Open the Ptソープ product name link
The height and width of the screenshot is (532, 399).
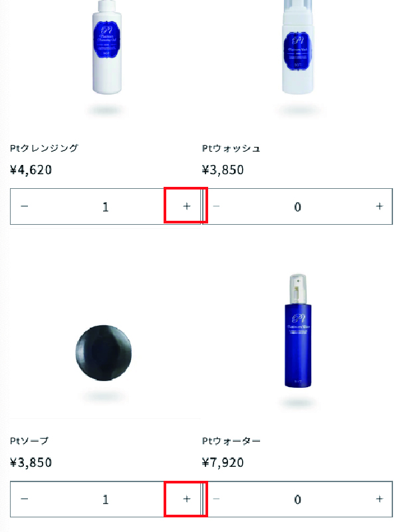29,441
